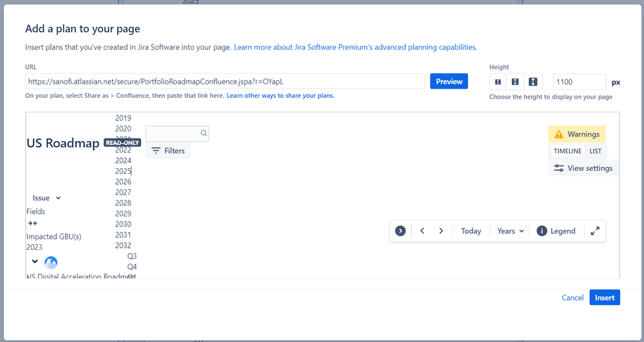Collapse the US Digital Acceleration Roadmap row
The width and height of the screenshot is (644, 342).
tap(35, 261)
